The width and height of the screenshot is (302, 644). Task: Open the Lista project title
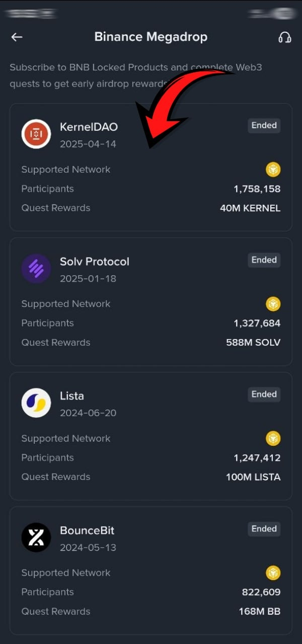72,396
